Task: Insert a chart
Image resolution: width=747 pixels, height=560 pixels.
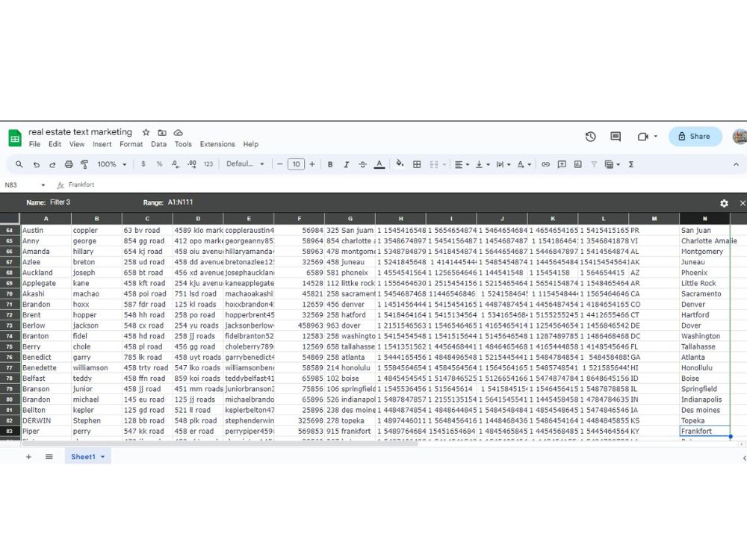Action: (x=578, y=164)
